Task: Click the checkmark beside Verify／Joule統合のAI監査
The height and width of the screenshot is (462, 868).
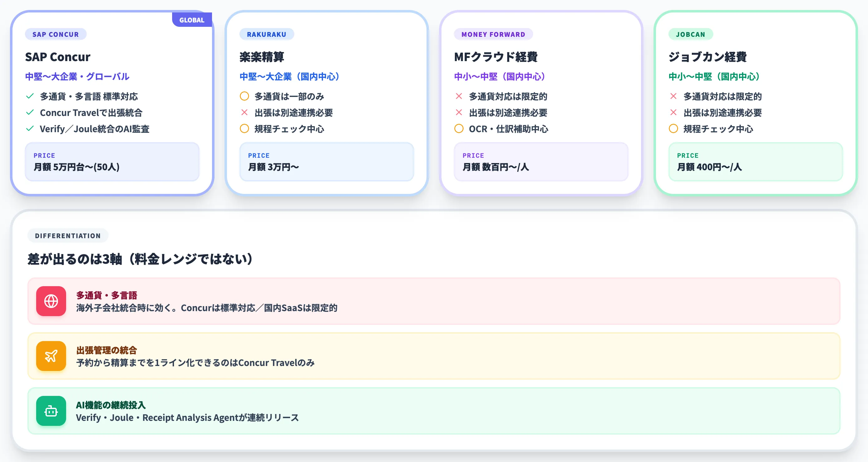Action: (x=30, y=128)
